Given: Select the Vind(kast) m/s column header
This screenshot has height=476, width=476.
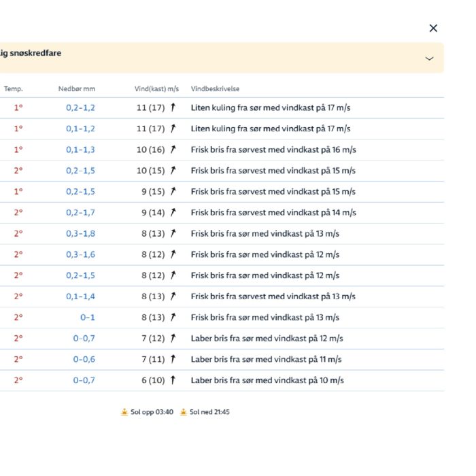Looking at the screenshot, I should pos(156,89).
